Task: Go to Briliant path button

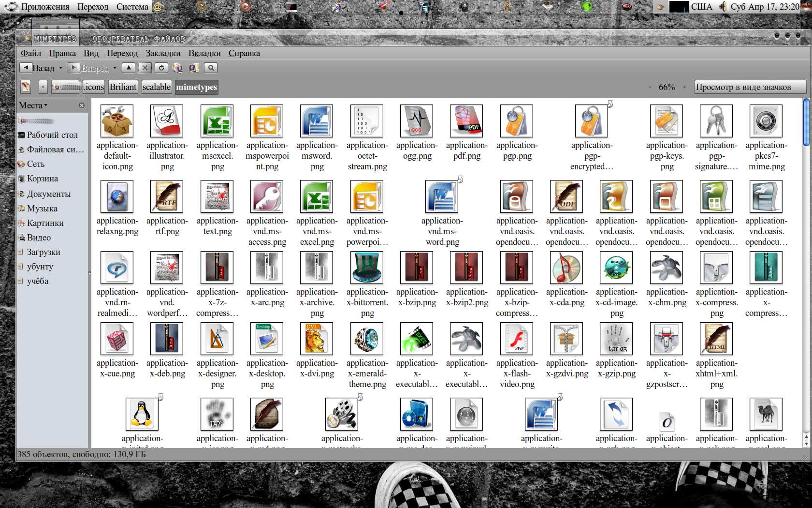Action: [123, 87]
